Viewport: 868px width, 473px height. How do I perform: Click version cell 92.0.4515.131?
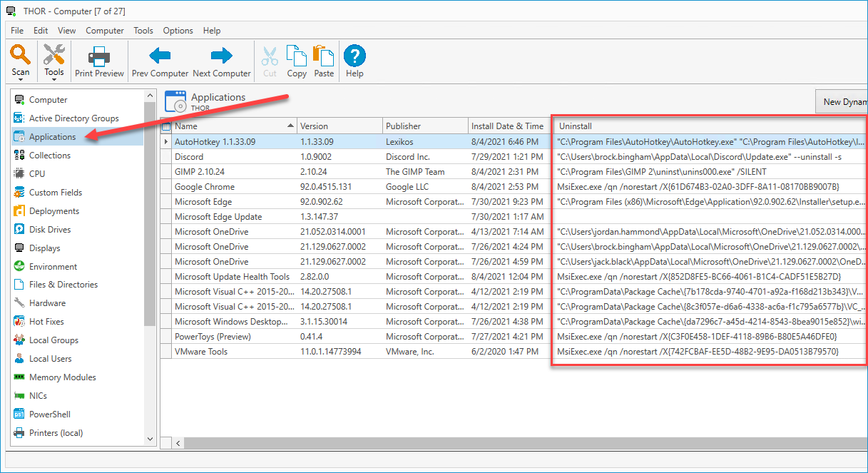click(x=339, y=187)
